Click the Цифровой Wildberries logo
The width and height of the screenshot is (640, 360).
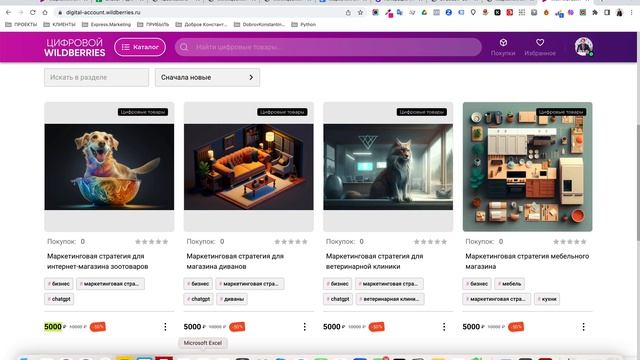75,47
